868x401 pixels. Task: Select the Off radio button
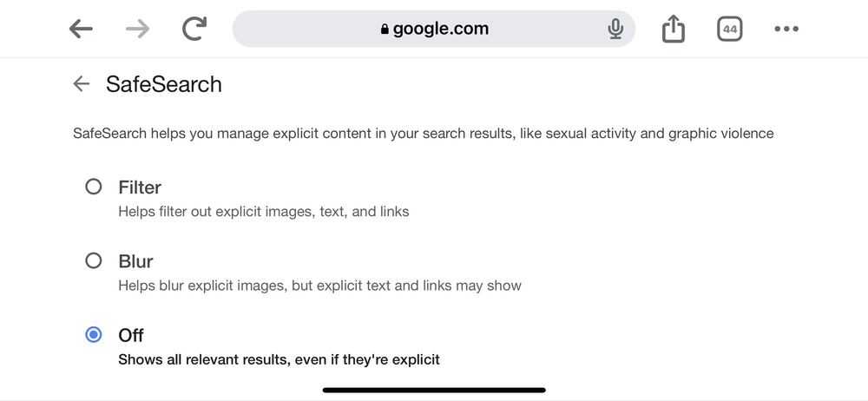[x=94, y=334]
